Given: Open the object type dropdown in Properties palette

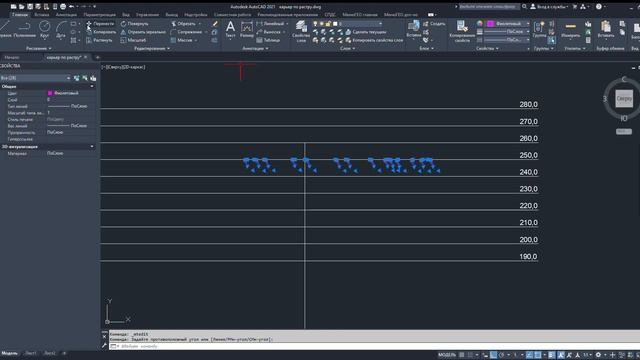Looking at the screenshot, I should tap(36, 78).
